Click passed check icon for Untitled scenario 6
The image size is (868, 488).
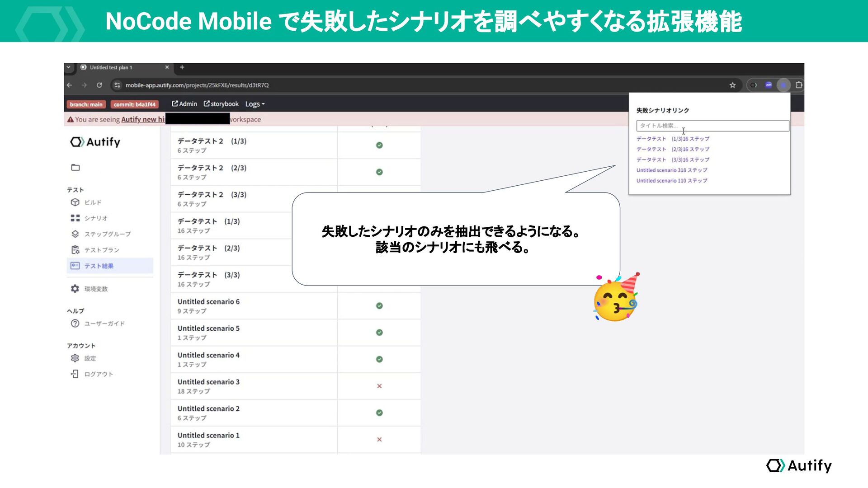(x=379, y=306)
